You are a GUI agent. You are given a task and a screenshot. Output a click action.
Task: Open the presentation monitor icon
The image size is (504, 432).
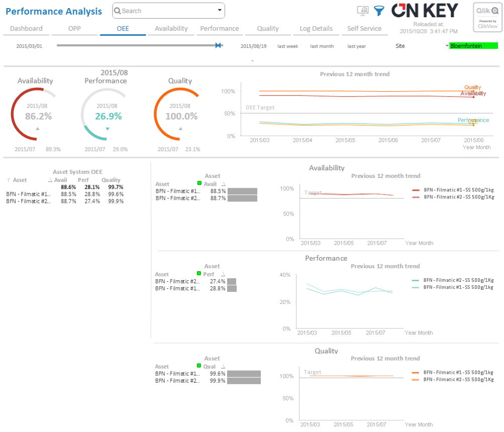pos(363,11)
